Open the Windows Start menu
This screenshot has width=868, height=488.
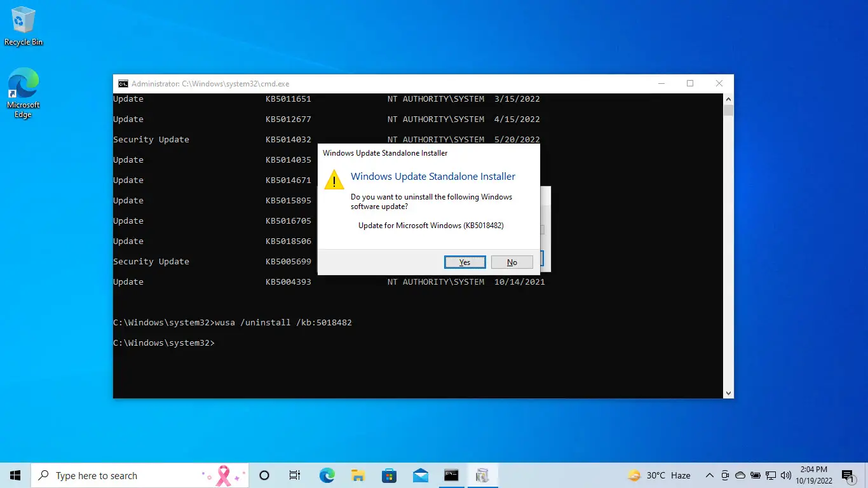pos(15,475)
